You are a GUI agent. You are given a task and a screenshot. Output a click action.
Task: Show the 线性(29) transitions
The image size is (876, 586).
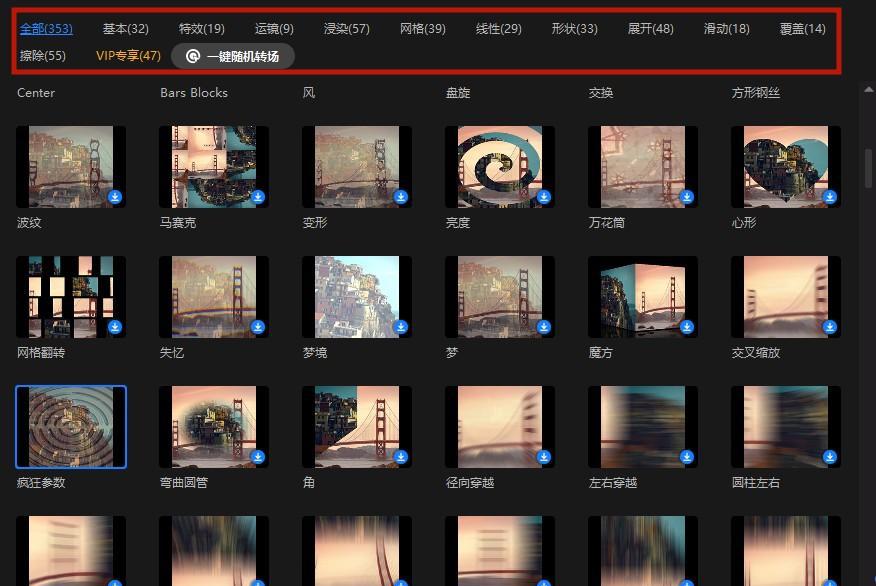[499, 28]
